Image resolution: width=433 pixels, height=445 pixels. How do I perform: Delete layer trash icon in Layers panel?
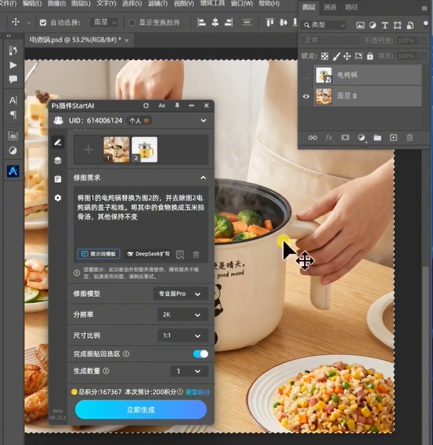tap(410, 138)
